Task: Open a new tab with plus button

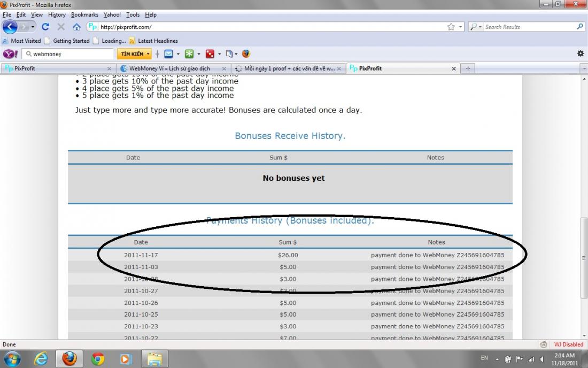Action: pos(468,68)
